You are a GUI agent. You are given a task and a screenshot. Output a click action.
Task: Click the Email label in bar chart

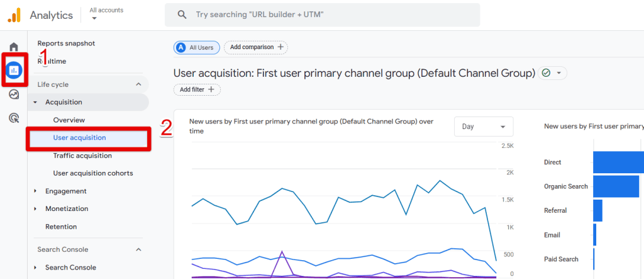coord(552,235)
